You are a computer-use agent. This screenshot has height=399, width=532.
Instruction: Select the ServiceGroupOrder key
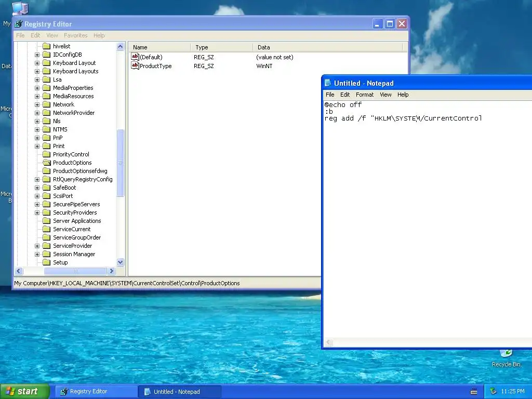tap(77, 237)
